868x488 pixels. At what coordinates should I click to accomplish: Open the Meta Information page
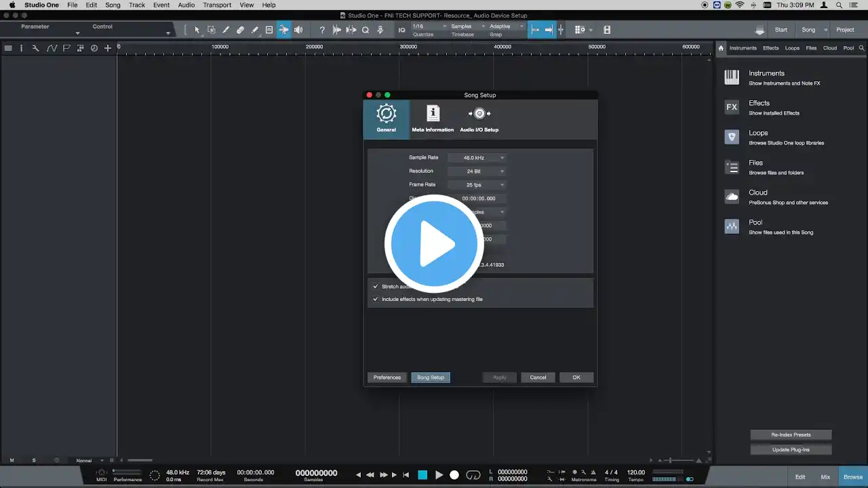(433, 119)
